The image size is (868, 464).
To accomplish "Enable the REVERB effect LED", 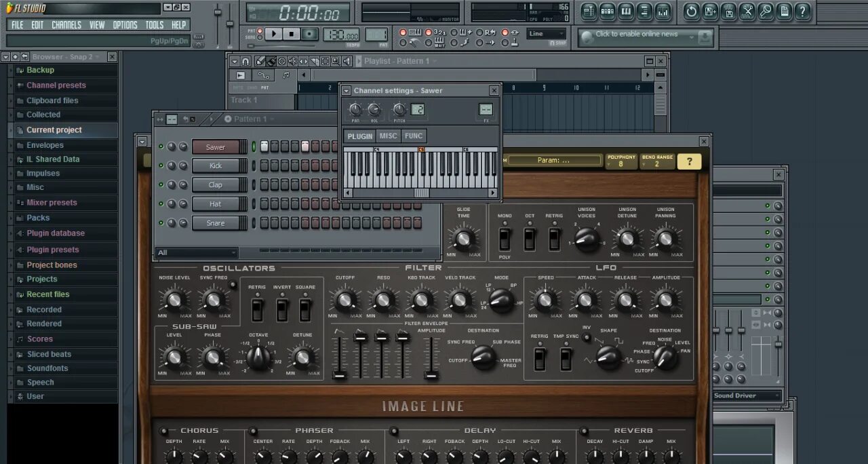I will (x=583, y=431).
